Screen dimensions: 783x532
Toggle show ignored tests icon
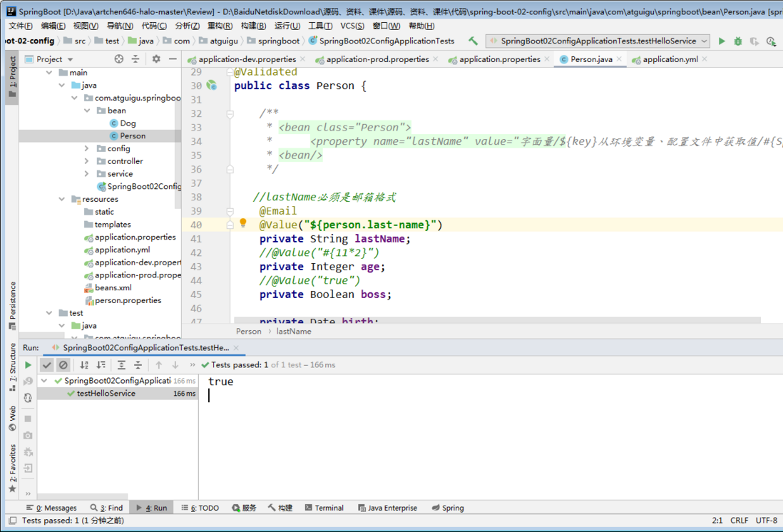coord(63,365)
